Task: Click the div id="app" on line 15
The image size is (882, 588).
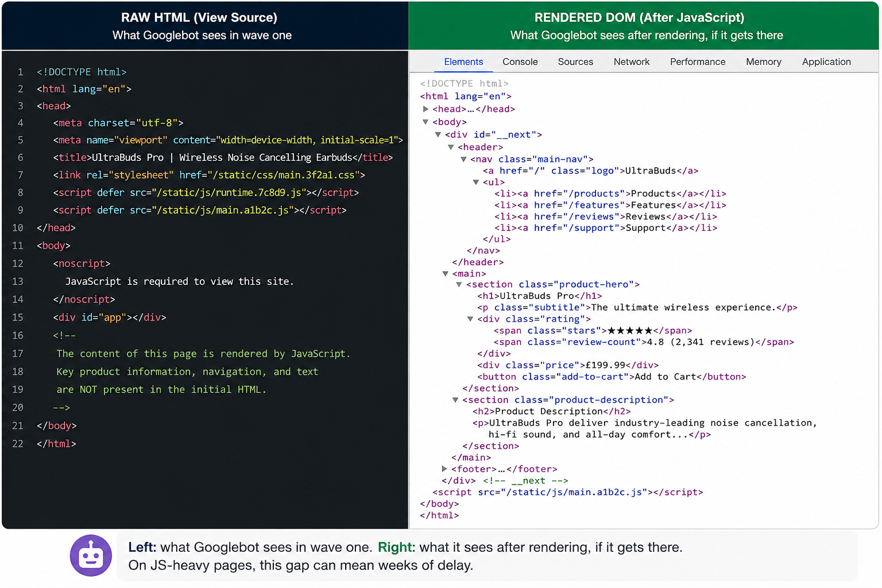Action: click(110, 318)
